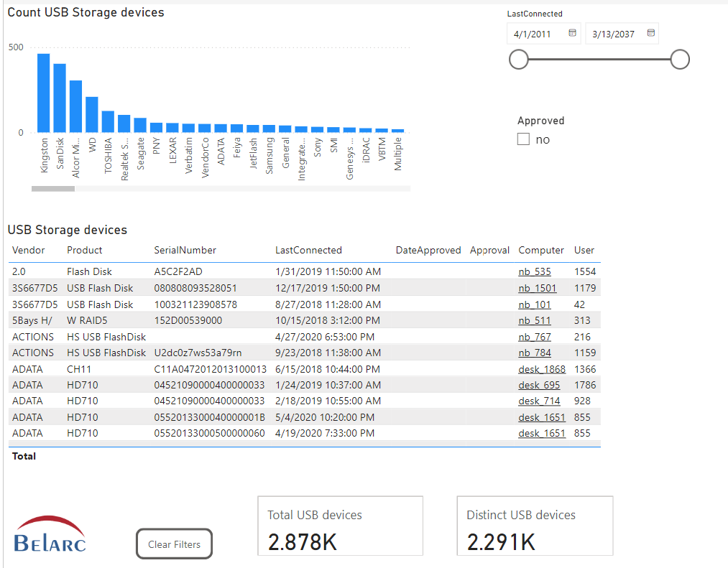Click the Belarc logo
Viewport: 728px width, 568px height.
pos(50,534)
